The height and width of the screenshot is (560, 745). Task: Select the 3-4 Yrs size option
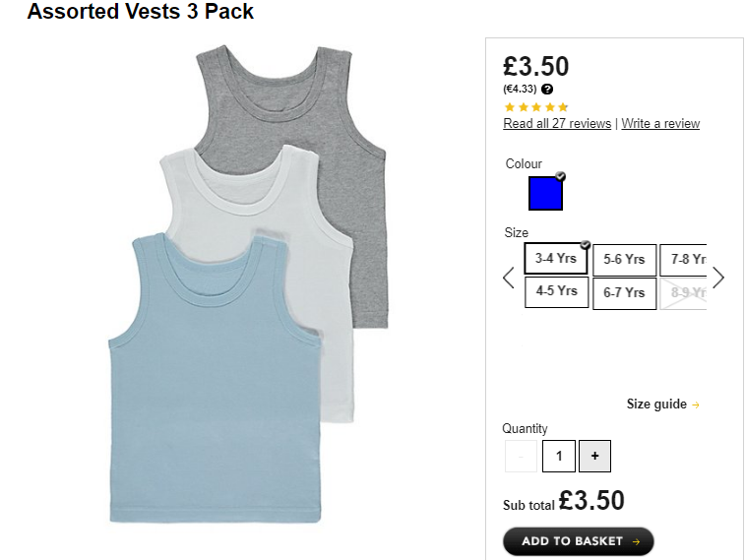pyautogui.click(x=556, y=259)
